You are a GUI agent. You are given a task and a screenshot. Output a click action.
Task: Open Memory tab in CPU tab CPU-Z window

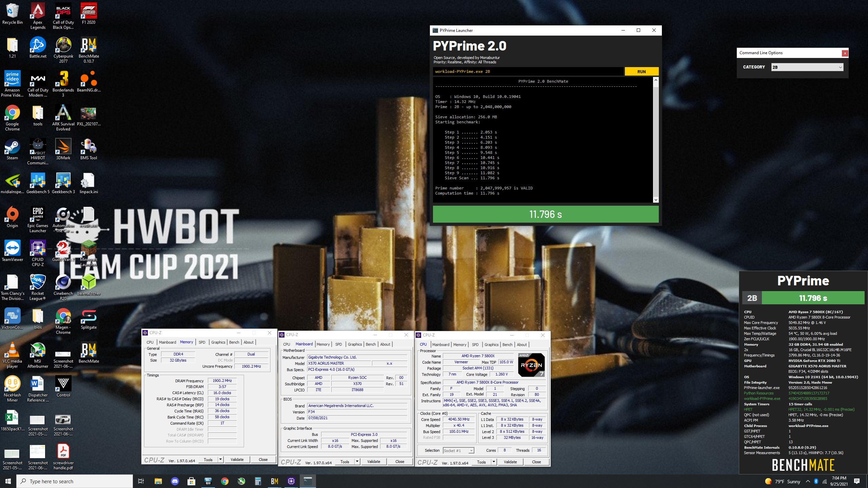point(460,345)
